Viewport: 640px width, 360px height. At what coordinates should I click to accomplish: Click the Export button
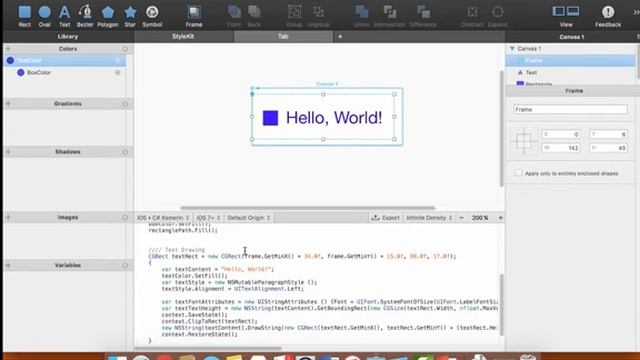386,218
